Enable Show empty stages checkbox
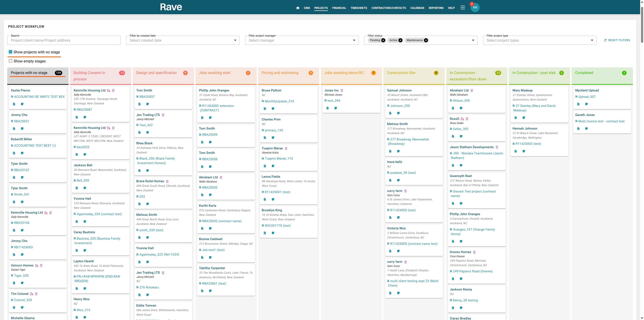644x320 pixels. coord(11,61)
